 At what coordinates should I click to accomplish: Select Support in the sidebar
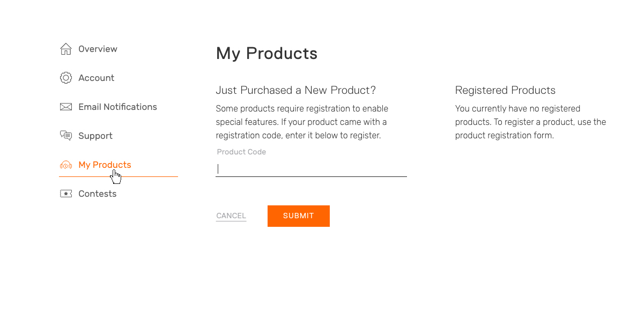tap(95, 136)
